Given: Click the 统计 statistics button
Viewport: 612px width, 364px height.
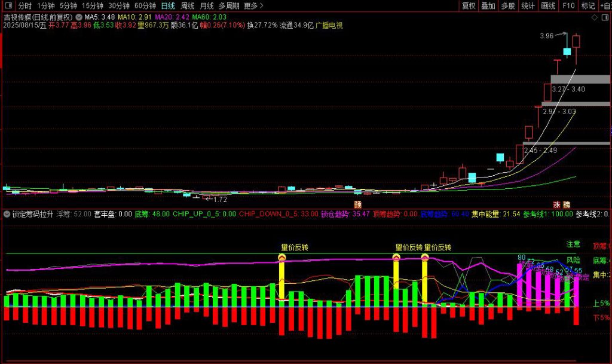Looking at the screenshot, I should pyautogui.click(x=528, y=6).
